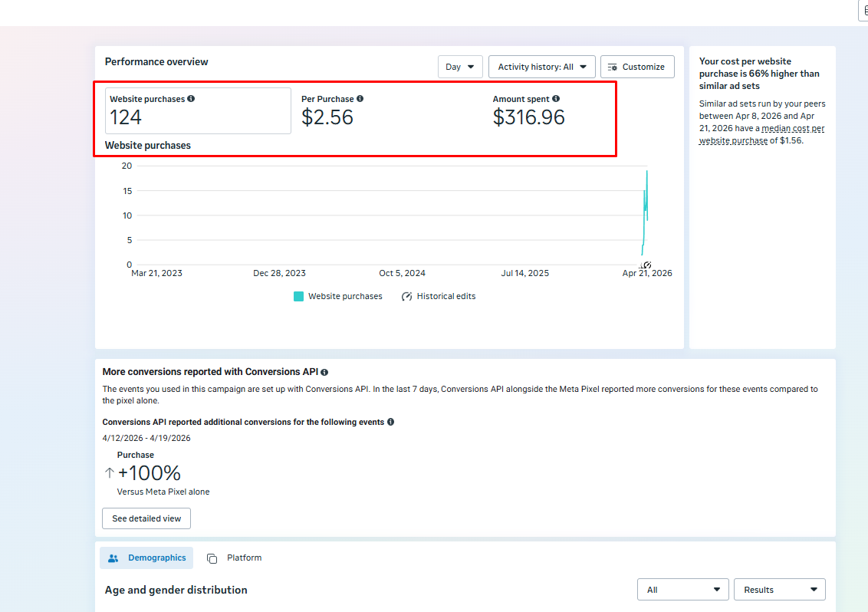This screenshot has width=868, height=612.
Task: Open the Day granularity dropdown
Action: tap(460, 67)
